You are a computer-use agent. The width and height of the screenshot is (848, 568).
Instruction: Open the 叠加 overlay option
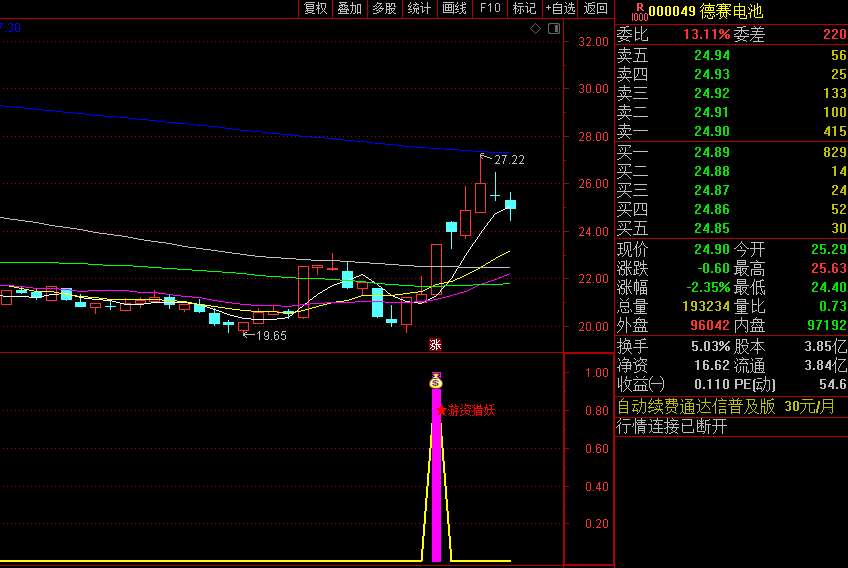click(x=350, y=9)
